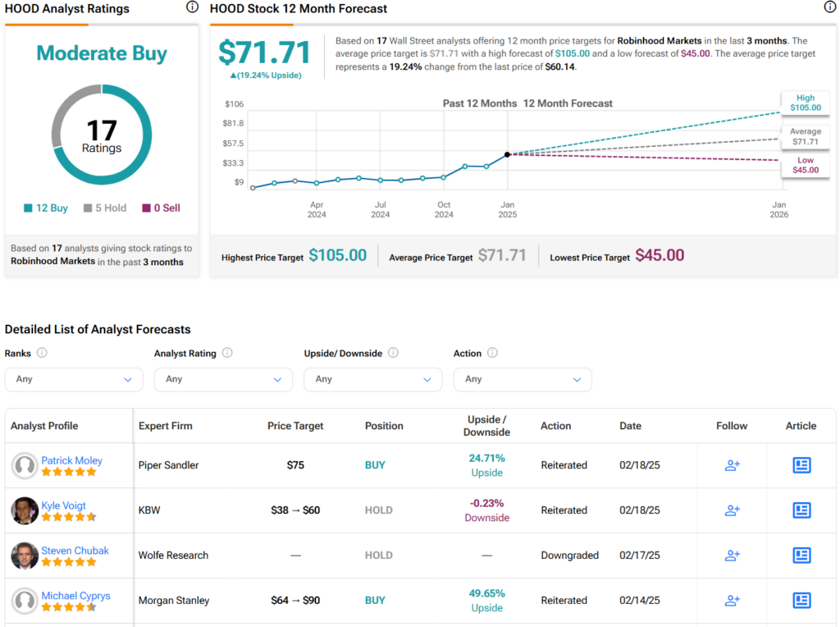This screenshot has height=627, width=840.
Task: Click Kyle Voigt's profile photo
Action: point(25,510)
